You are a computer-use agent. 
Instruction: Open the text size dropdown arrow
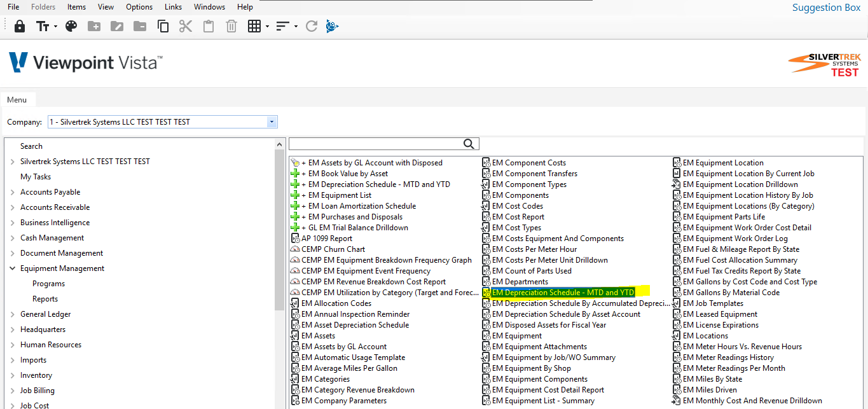click(55, 27)
